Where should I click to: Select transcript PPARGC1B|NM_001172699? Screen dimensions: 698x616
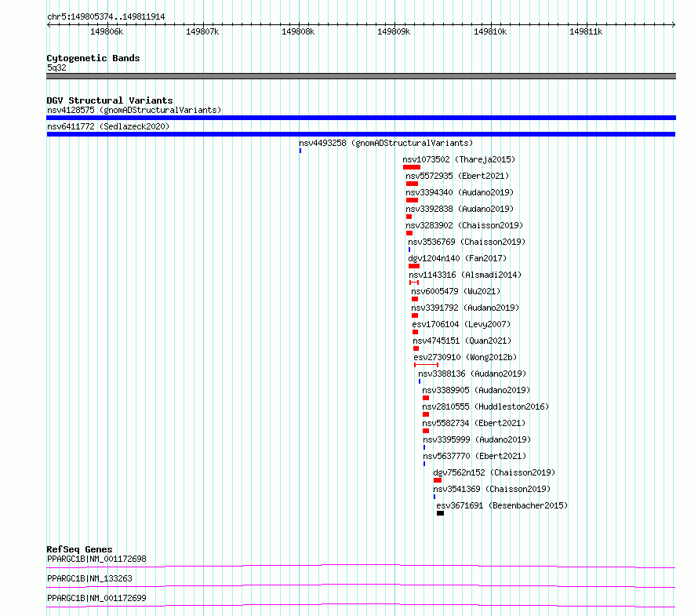tap(96, 598)
